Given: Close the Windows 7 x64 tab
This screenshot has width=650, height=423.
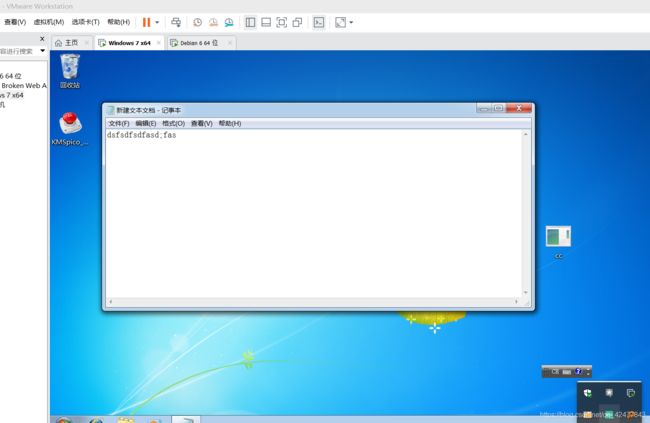Looking at the screenshot, I should [159, 43].
